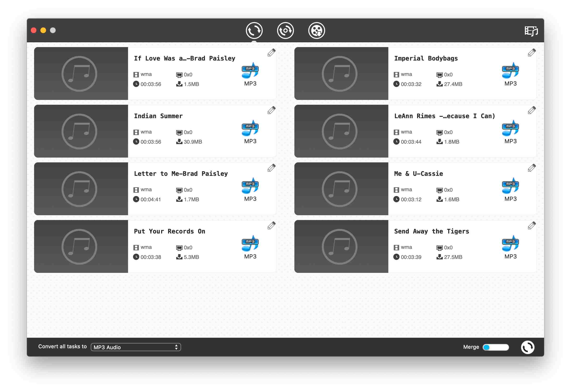Edit the Imperial Bodybags track with pencil icon

531,53
